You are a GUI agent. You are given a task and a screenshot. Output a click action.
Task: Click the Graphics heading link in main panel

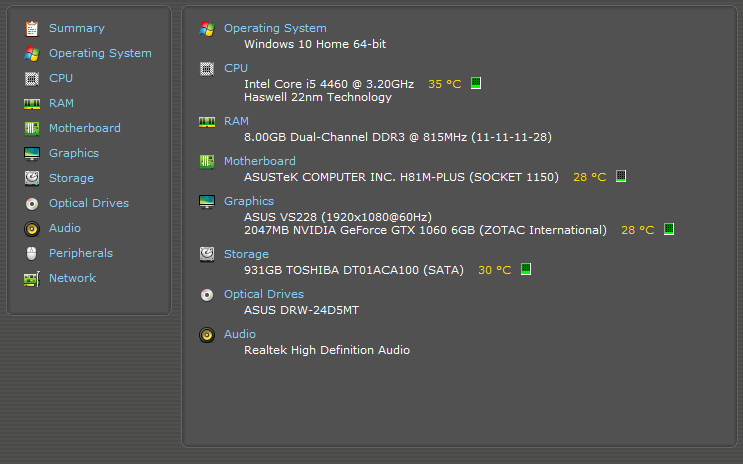(249, 201)
